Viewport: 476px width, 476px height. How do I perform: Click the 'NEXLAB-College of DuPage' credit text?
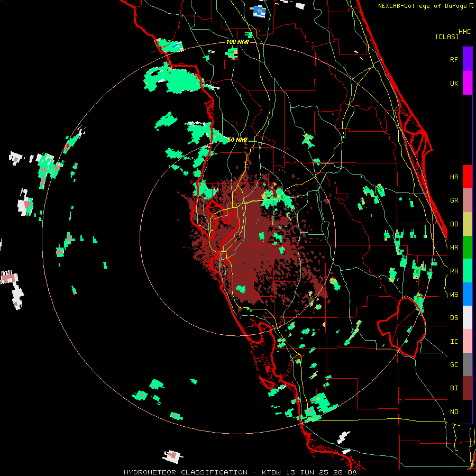[x=423, y=6]
